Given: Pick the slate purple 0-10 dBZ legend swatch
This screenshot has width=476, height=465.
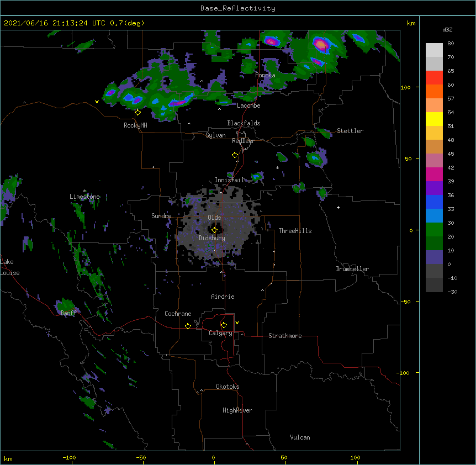Looking at the screenshot, I should 434,257.
